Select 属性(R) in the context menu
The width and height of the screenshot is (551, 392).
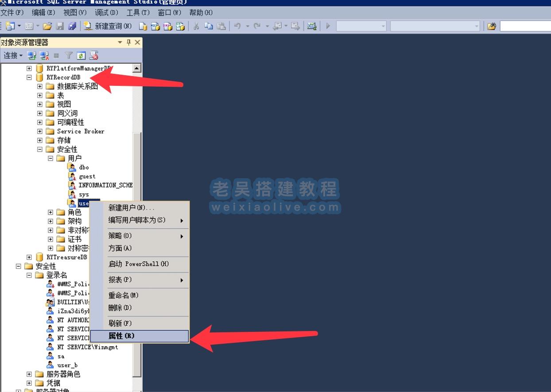tap(128, 336)
